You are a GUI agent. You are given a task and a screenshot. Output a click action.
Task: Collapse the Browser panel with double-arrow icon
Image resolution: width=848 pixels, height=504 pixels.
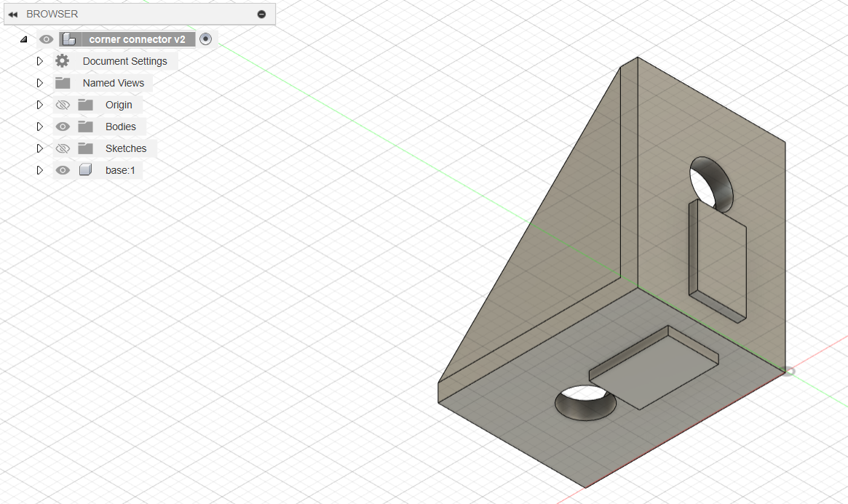click(13, 15)
